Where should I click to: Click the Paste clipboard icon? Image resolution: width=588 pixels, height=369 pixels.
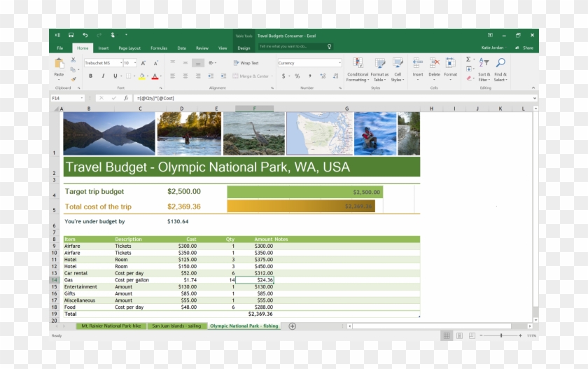point(59,64)
